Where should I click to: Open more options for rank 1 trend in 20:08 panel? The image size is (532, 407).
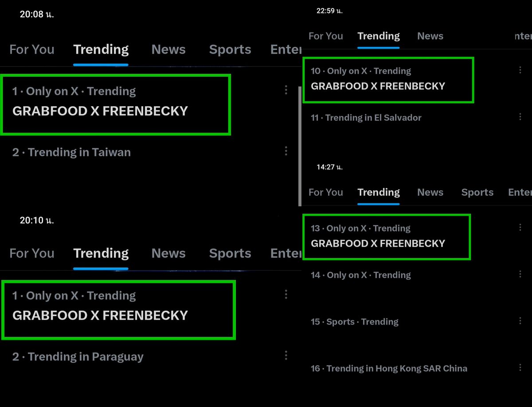286,90
